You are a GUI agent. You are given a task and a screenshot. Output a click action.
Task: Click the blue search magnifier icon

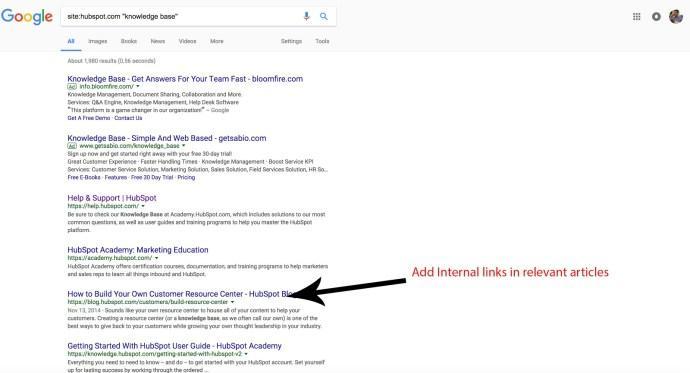324,16
